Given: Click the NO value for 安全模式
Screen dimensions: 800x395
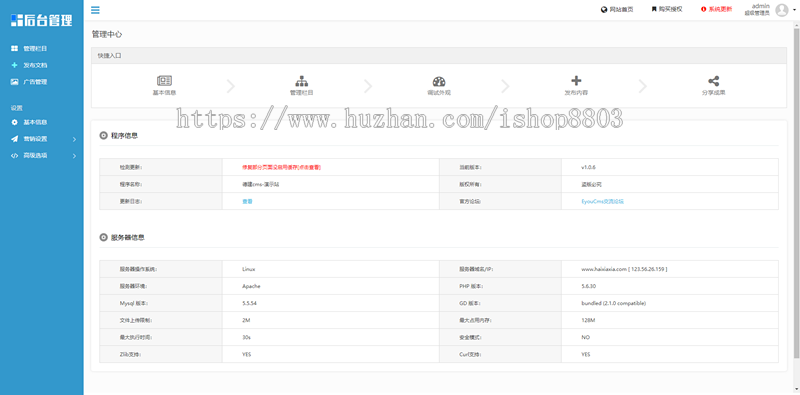Looking at the screenshot, I should click(585, 337).
